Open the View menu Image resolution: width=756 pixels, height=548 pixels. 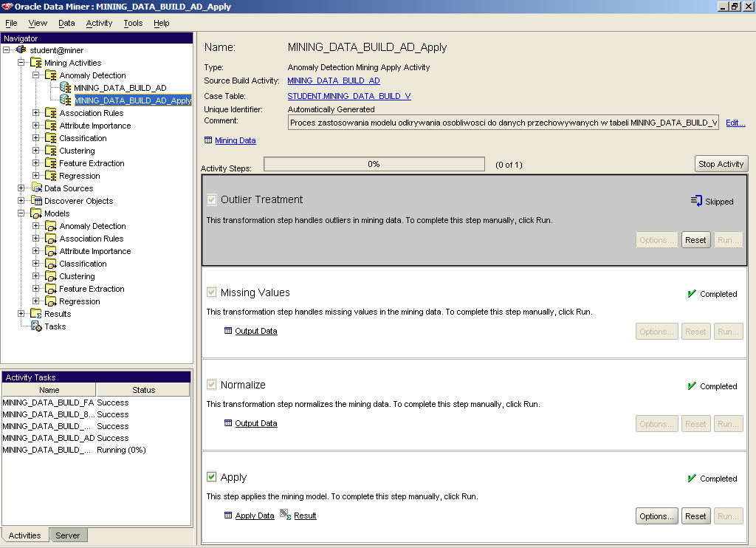pyautogui.click(x=38, y=23)
